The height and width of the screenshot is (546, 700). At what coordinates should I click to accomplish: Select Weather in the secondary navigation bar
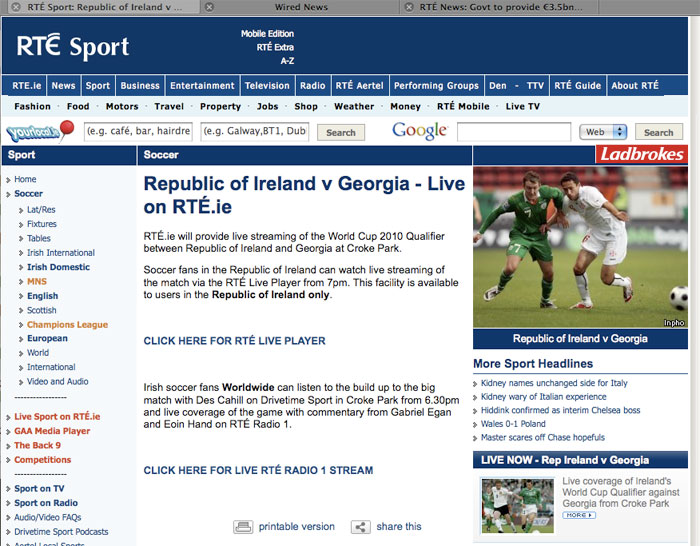354,107
